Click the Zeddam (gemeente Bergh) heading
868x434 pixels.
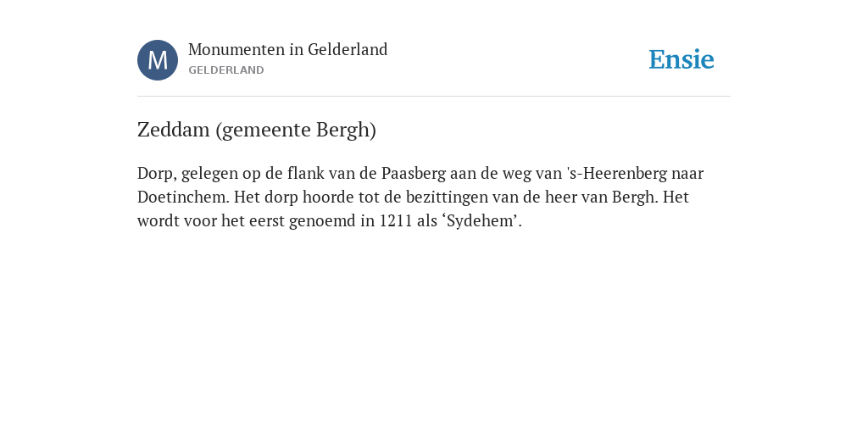(257, 130)
